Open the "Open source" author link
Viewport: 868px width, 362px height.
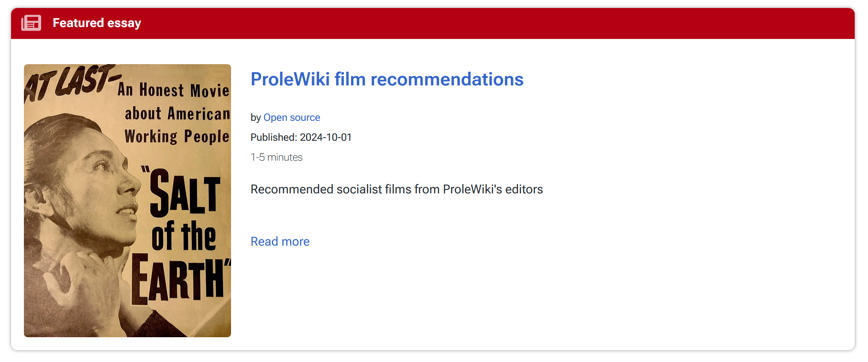tap(292, 117)
